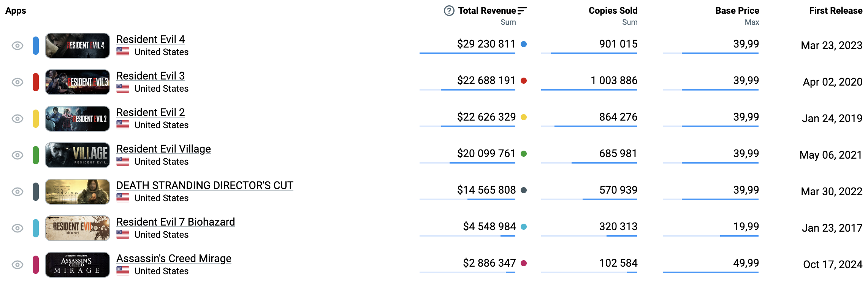Click the green revenue dot for Resident Evil Village

tap(524, 154)
